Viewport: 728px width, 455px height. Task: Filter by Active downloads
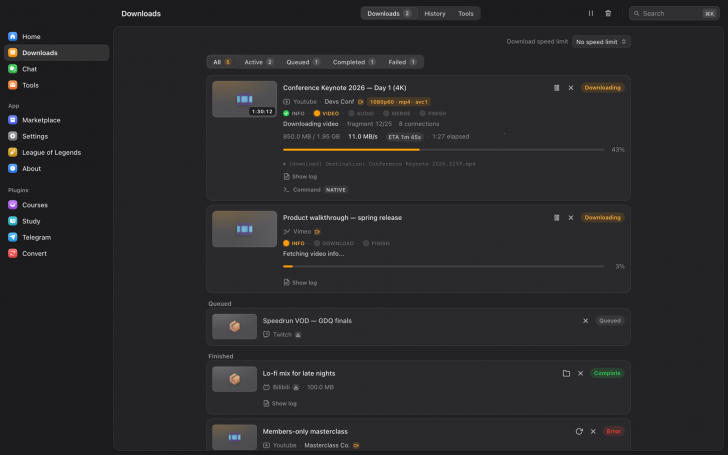point(259,62)
